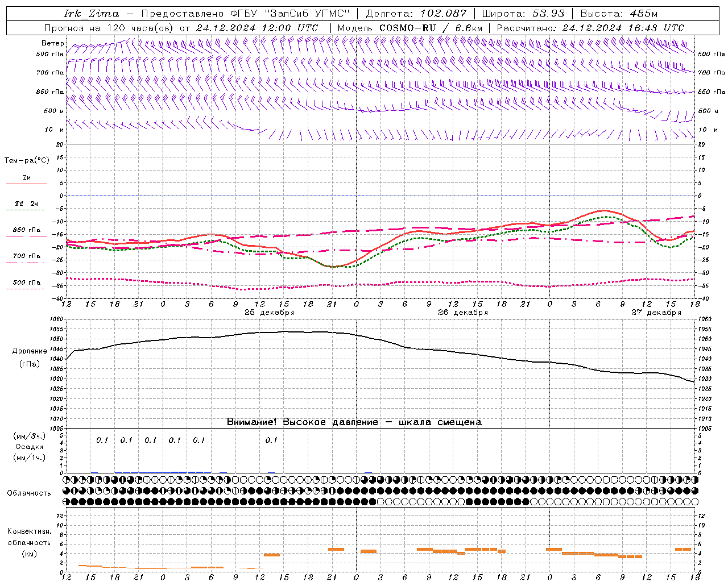The image size is (728, 582).
Task: Click the 'Тем-ра(°C)' temperature label
Action: [27, 161]
